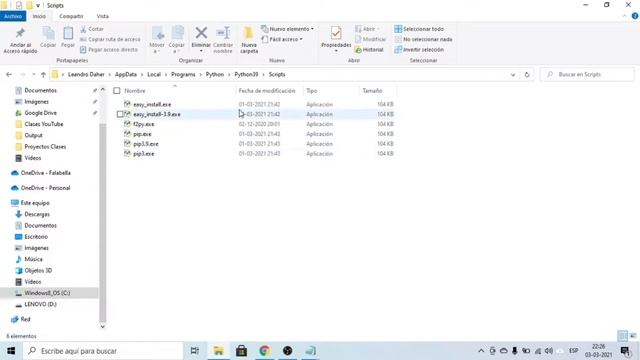Tick the checkbox for easy_install-3.9.exe
The height and width of the screenshot is (360, 640).
[x=120, y=114]
